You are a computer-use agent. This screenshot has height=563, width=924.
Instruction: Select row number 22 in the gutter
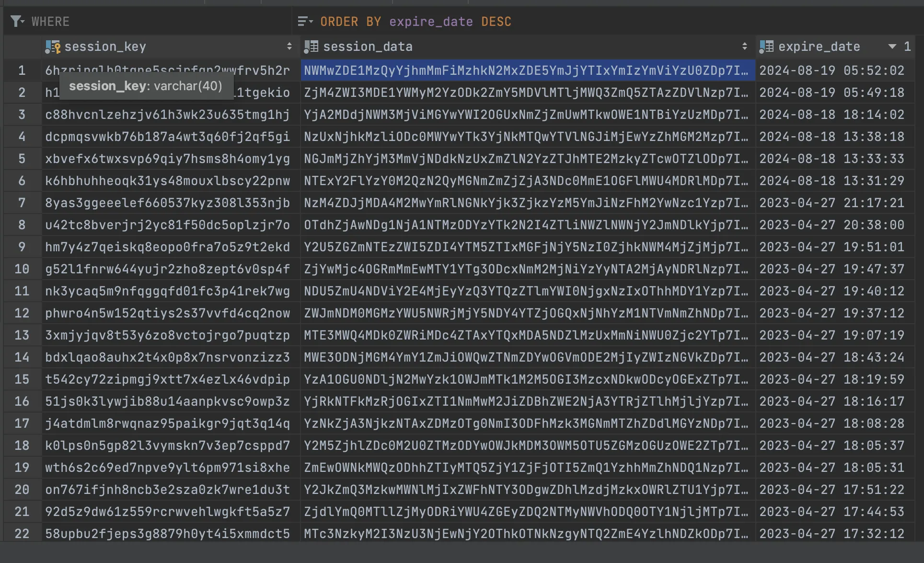(x=22, y=534)
